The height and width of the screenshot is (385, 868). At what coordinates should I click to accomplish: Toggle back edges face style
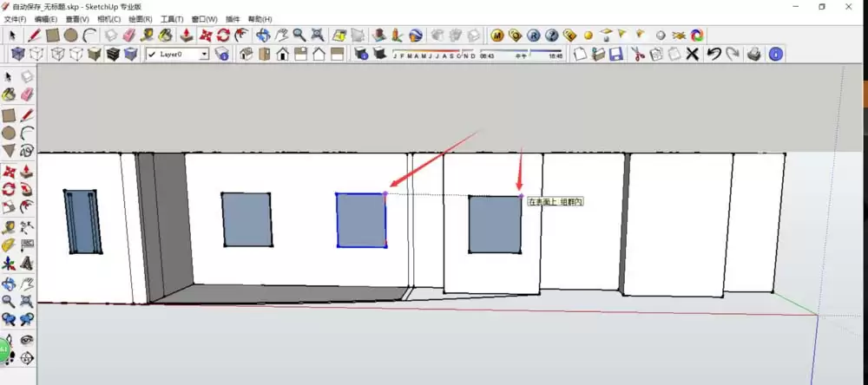point(36,54)
